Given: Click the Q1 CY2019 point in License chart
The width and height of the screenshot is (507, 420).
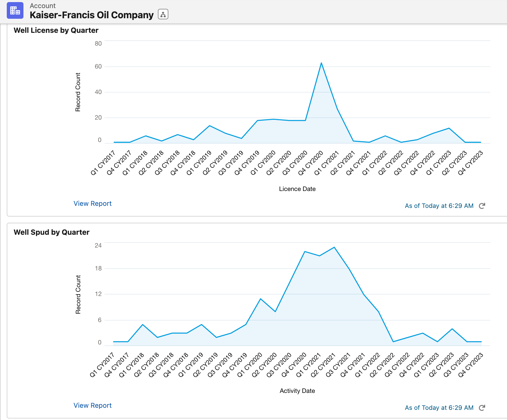Looking at the screenshot, I should (209, 126).
